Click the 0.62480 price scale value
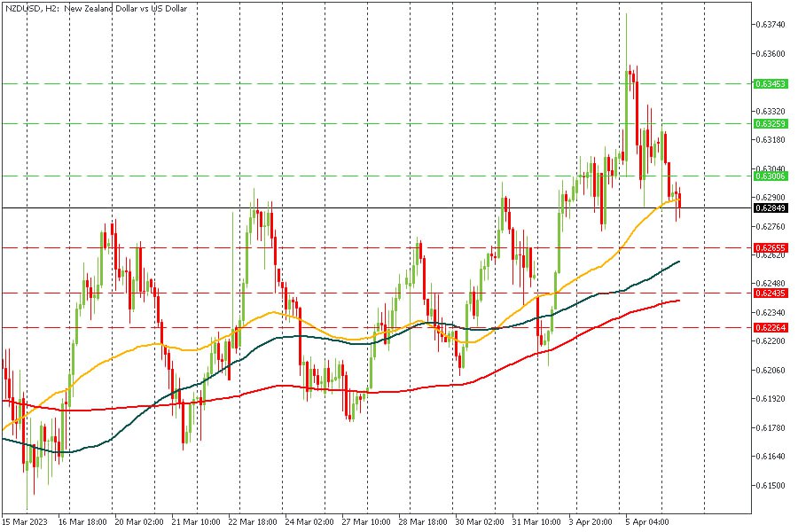 pos(770,284)
